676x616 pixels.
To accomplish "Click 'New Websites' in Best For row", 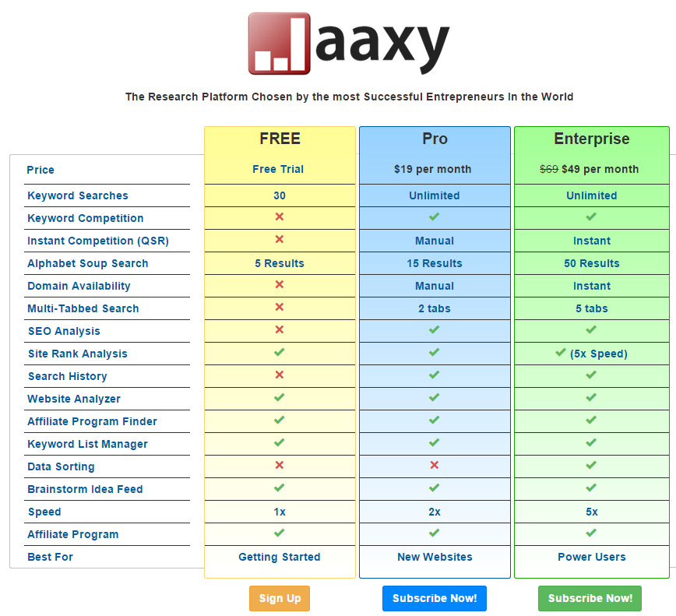I will tap(435, 557).
